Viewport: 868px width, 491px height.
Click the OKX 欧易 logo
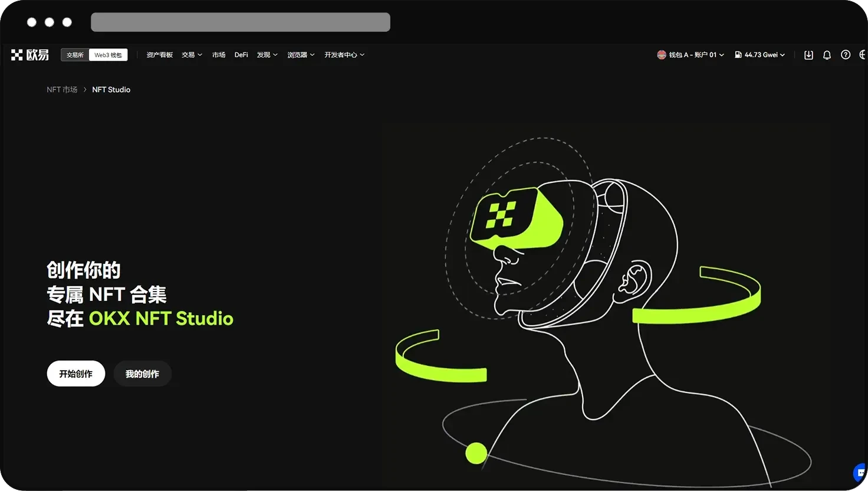[x=30, y=55]
